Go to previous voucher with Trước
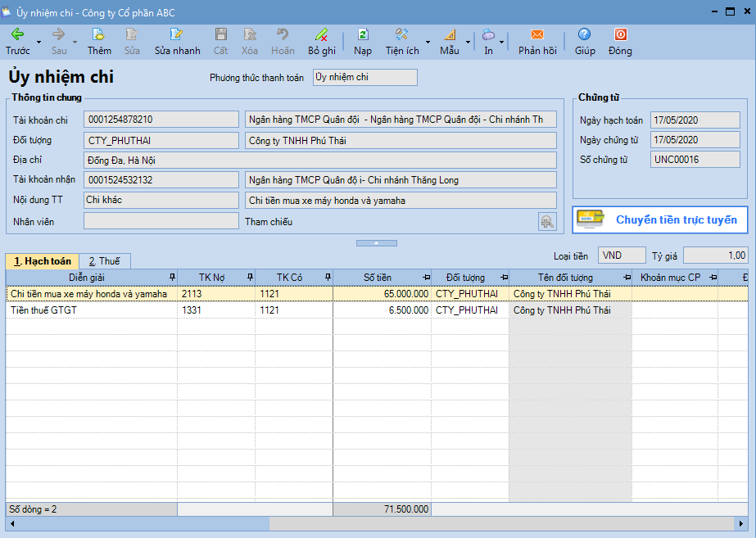 point(17,41)
